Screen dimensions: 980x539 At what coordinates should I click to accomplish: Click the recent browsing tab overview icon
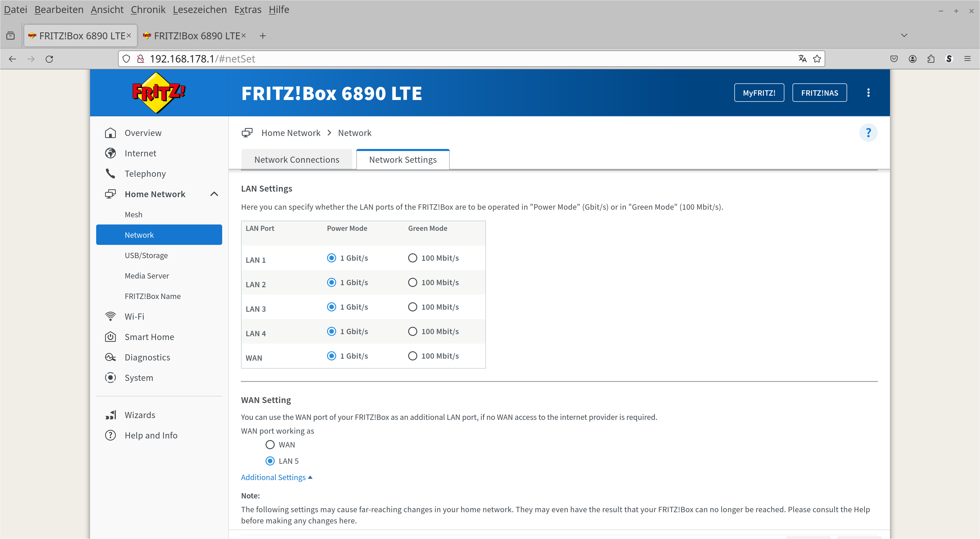tap(11, 36)
